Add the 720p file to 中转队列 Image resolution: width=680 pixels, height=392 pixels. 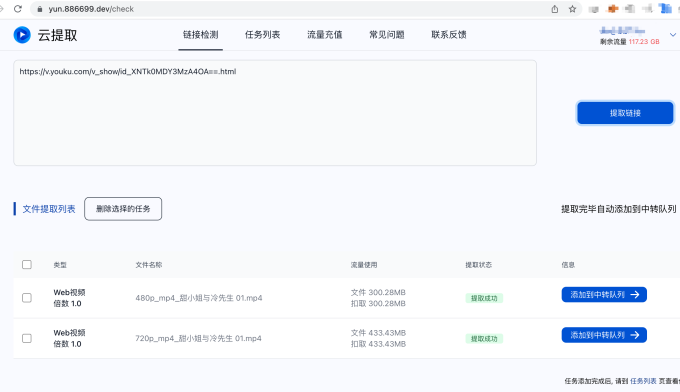click(x=604, y=335)
